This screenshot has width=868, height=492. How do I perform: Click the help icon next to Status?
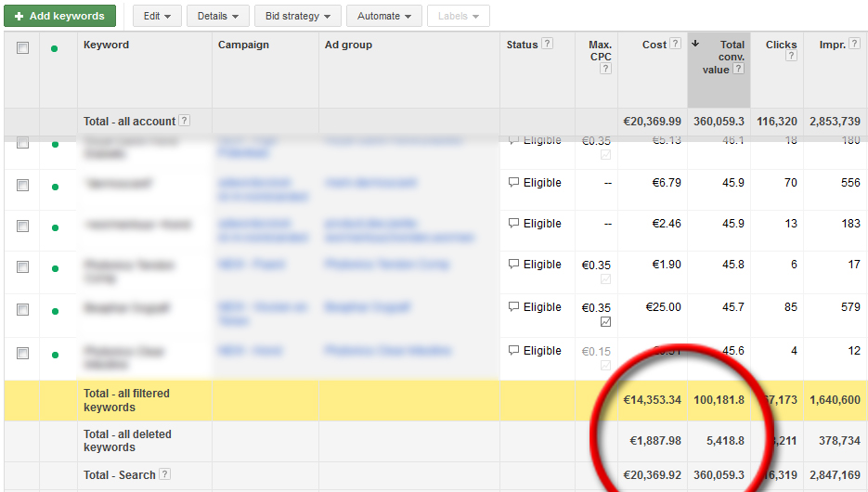click(x=547, y=44)
